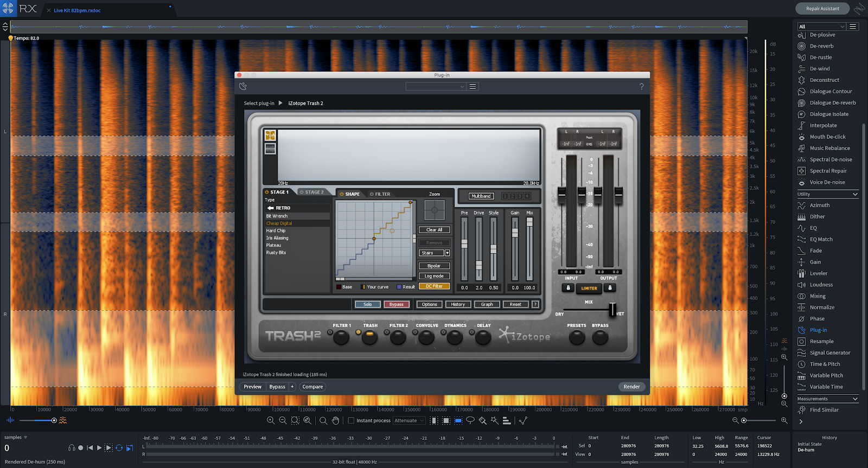Open the plug-in preset dropdown
This screenshot has height=468, width=868.
pyautogui.click(x=436, y=87)
